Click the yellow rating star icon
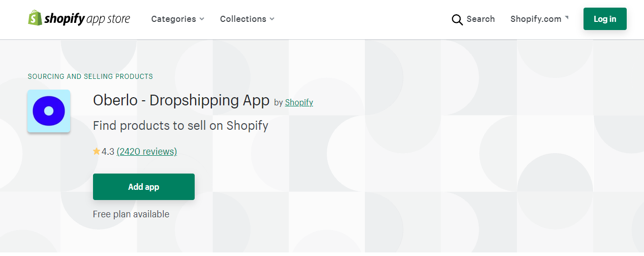The image size is (644, 256). [97, 151]
